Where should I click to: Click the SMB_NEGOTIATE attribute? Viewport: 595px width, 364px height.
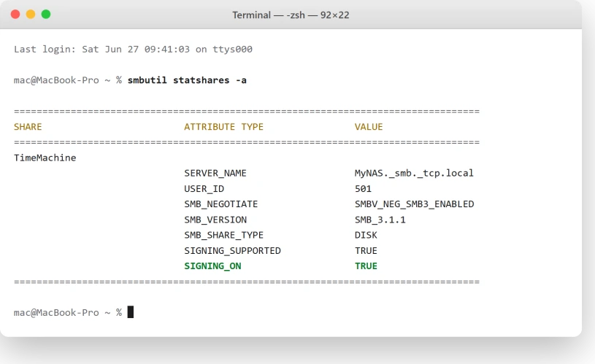221,204
